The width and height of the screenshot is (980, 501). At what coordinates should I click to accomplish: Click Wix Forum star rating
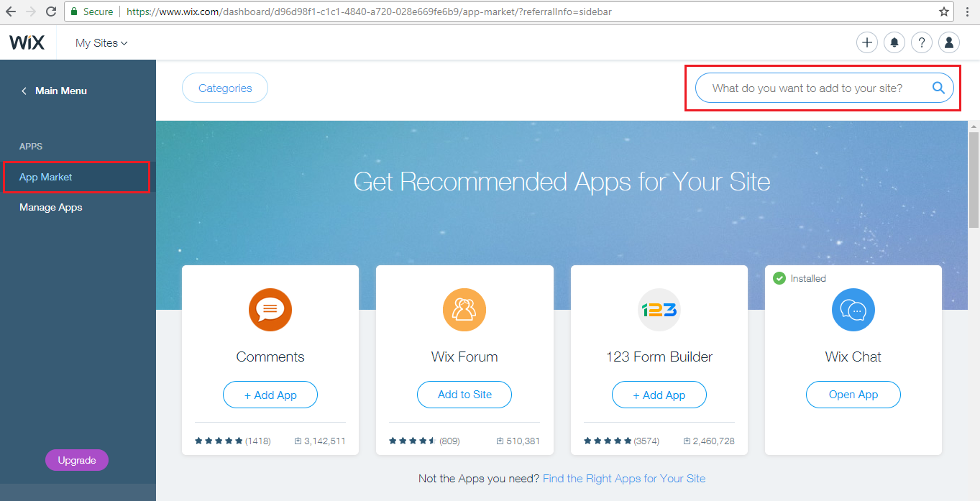click(x=413, y=441)
